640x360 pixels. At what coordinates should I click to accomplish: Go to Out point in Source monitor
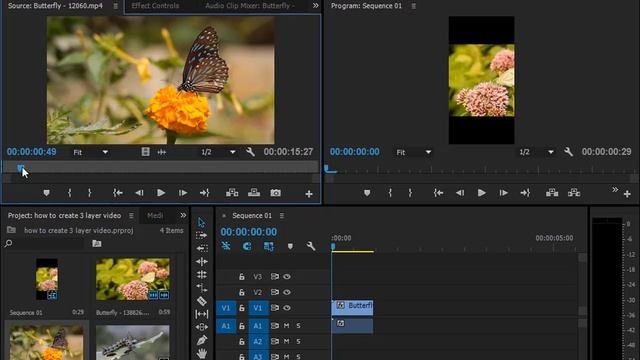click(204, 193)
